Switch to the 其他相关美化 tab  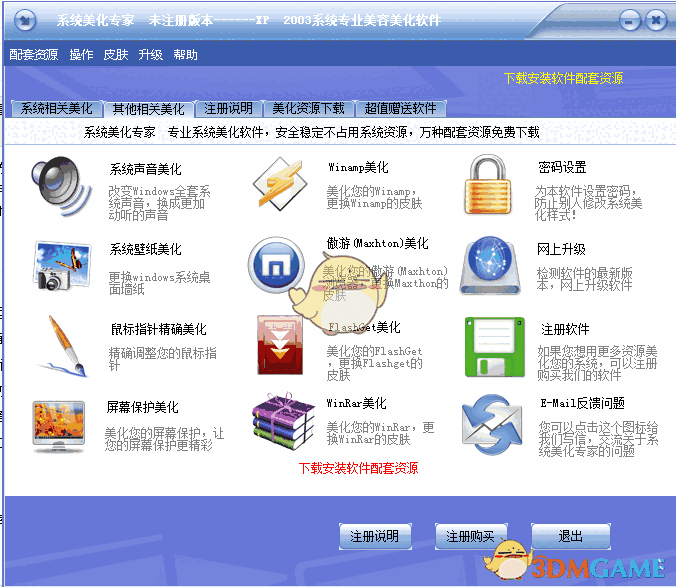pyautogui.click(x=149, y=109)
